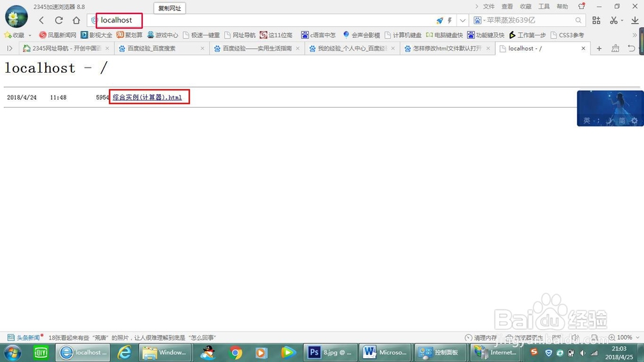Open 头条新闻 in the status bar
Image resolution: width=644 pixels, height=362 pixels.
tap(25, 338)
